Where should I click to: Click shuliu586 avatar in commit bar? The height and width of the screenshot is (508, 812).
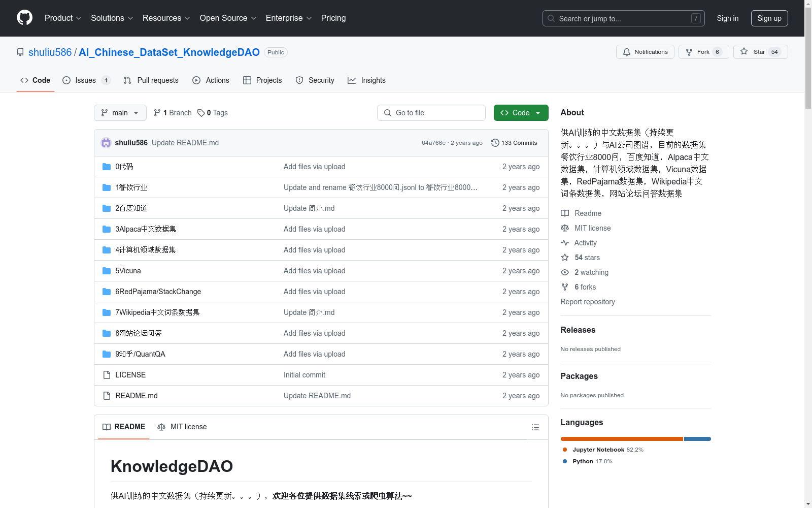tap(106, 143)
